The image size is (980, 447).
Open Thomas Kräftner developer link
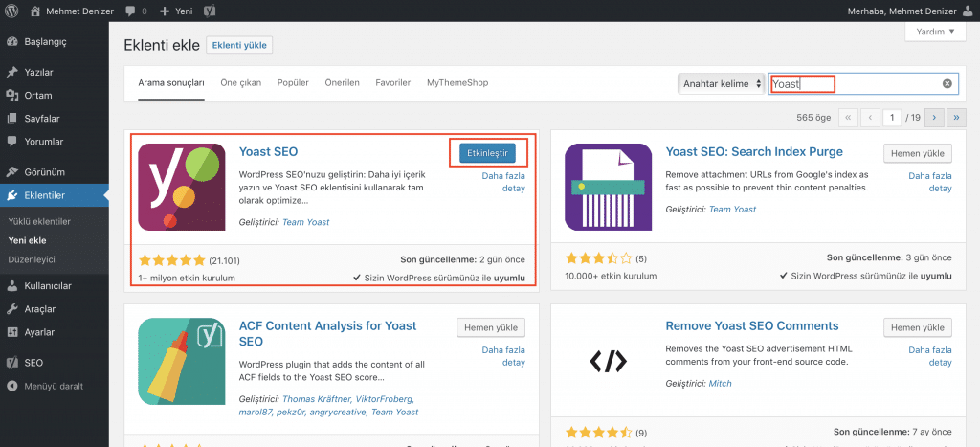point(317,398)
